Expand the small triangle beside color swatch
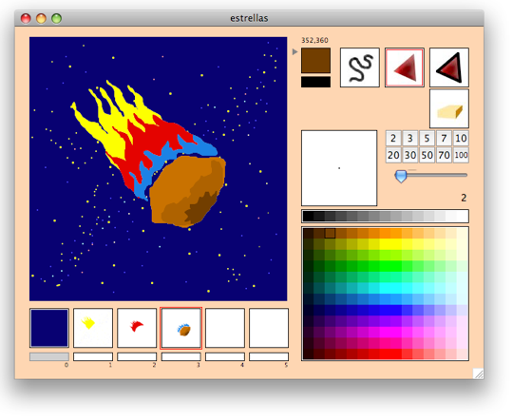The height and width of the screenshot is (420, 513). click(x=294, y=51)
